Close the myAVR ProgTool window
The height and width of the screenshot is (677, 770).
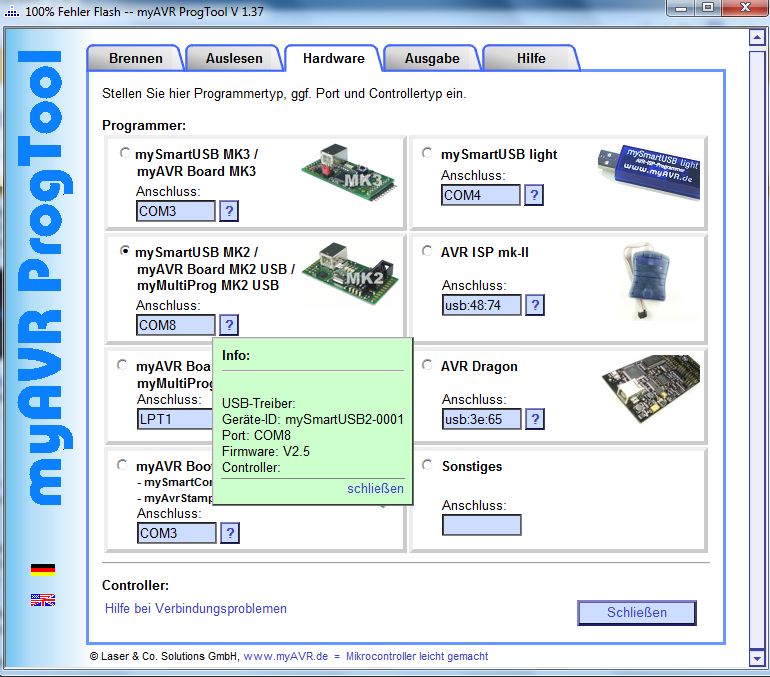pos(745,8)
